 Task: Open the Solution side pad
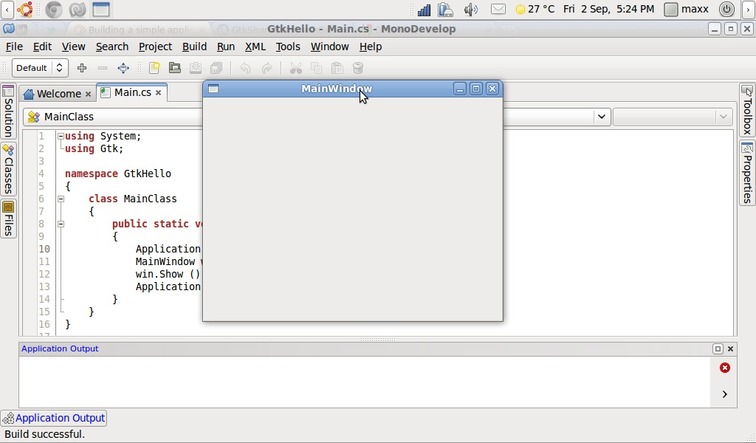coord(8,112)
